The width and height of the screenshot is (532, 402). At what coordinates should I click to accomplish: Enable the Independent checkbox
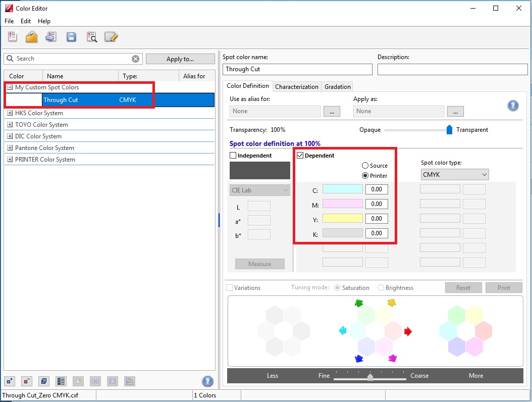tap(233, 156)
